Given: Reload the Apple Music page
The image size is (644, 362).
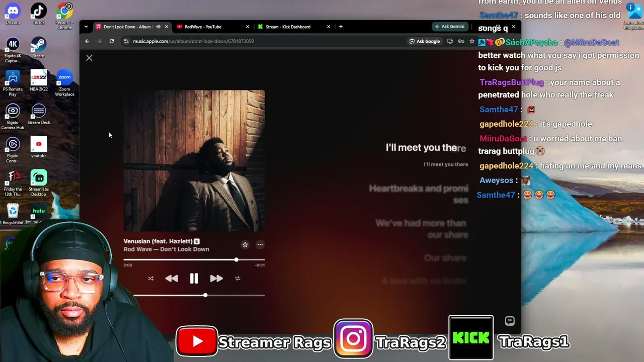Looking at the screenshot, I should tap(112, 41).
